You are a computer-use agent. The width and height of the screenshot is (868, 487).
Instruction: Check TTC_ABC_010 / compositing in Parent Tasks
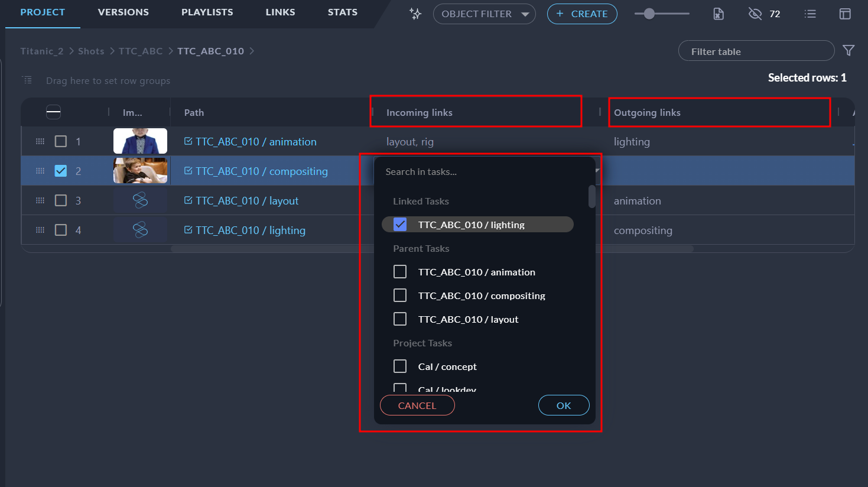[x=400, y=296]
